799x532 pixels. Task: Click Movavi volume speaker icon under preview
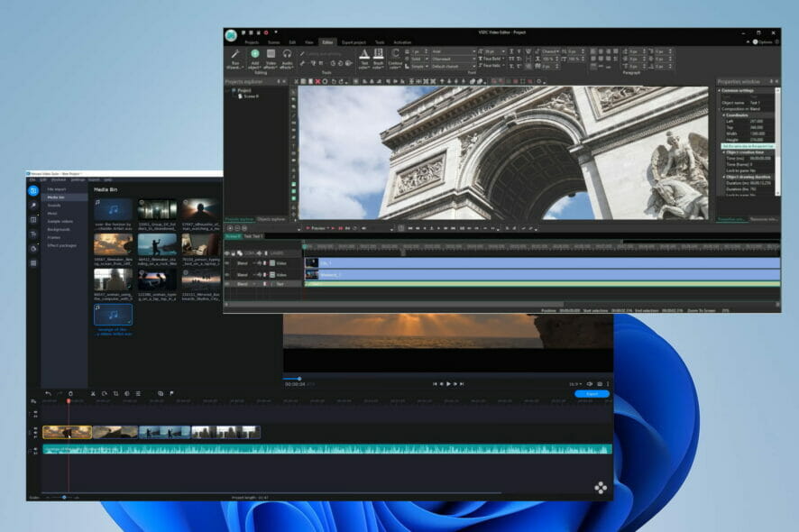click(x=590, y=384)
